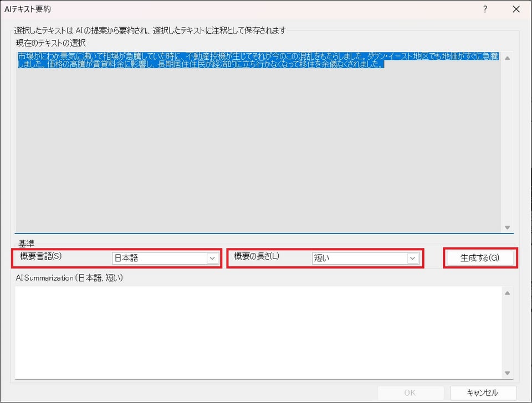Expand the 概要の長さ dropdown arrow
This screenshot has width=532, height=403.
pos(412,258)
